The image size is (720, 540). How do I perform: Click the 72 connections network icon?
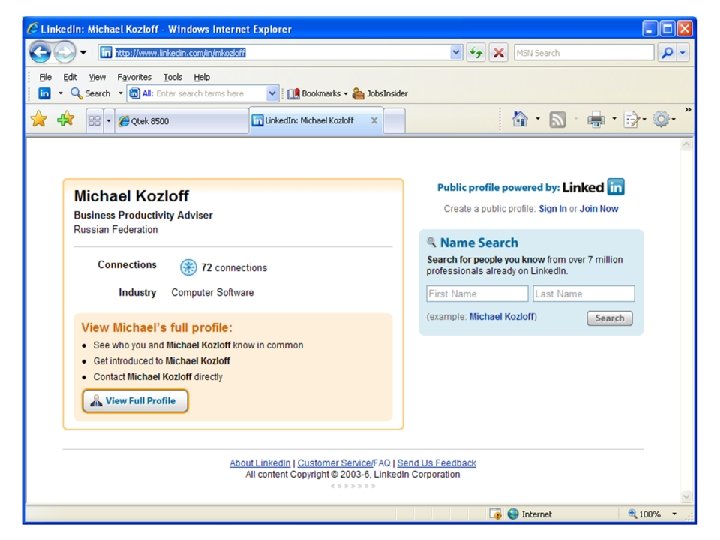pyautogui.click(x=188, y=267)
